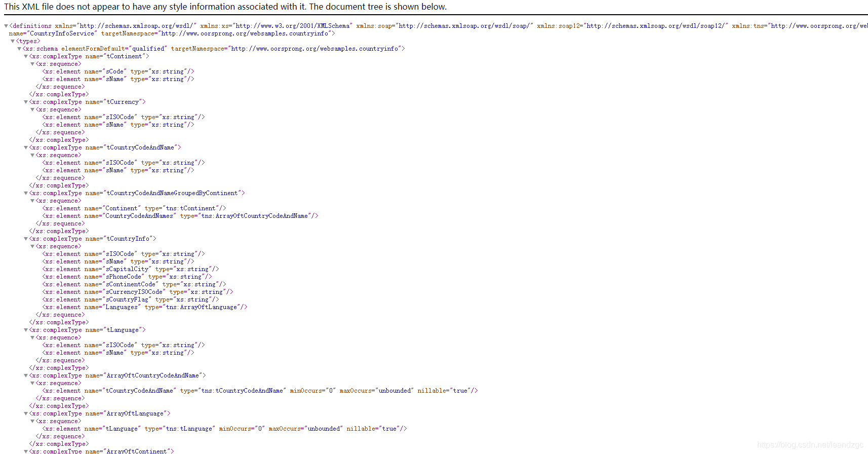Collapse the root definitions node
This screenshot has height=454, width=868.
(6, 26)
